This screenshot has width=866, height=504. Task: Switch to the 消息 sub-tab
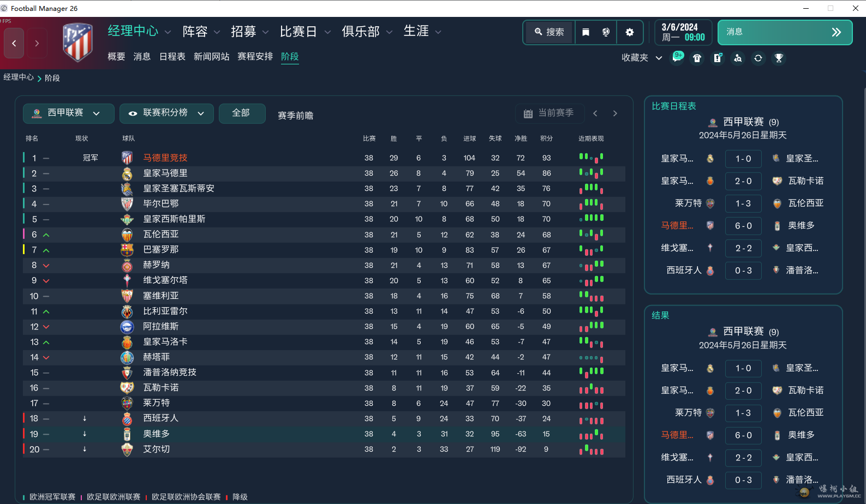tap(142, 57)
